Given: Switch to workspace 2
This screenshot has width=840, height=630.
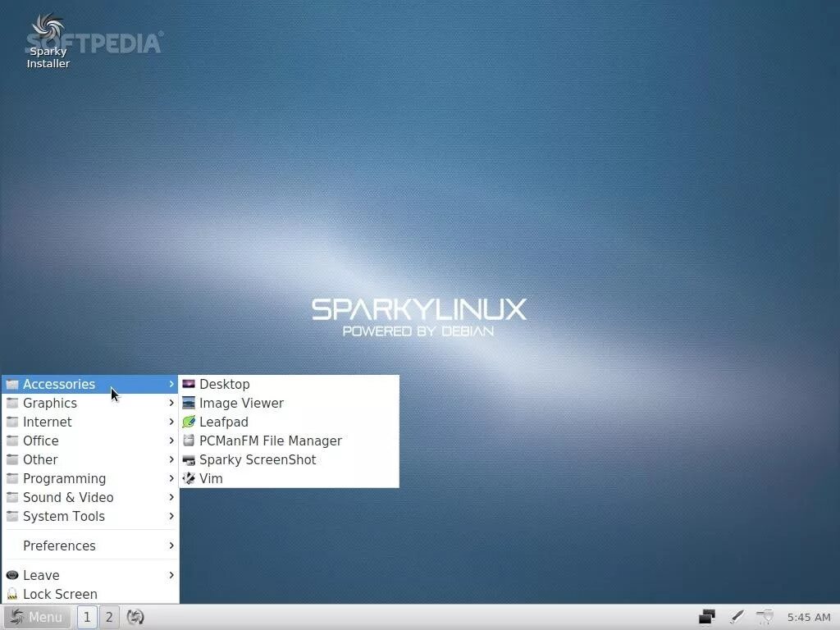Looking at the screenshot, I should coord(109,617).
